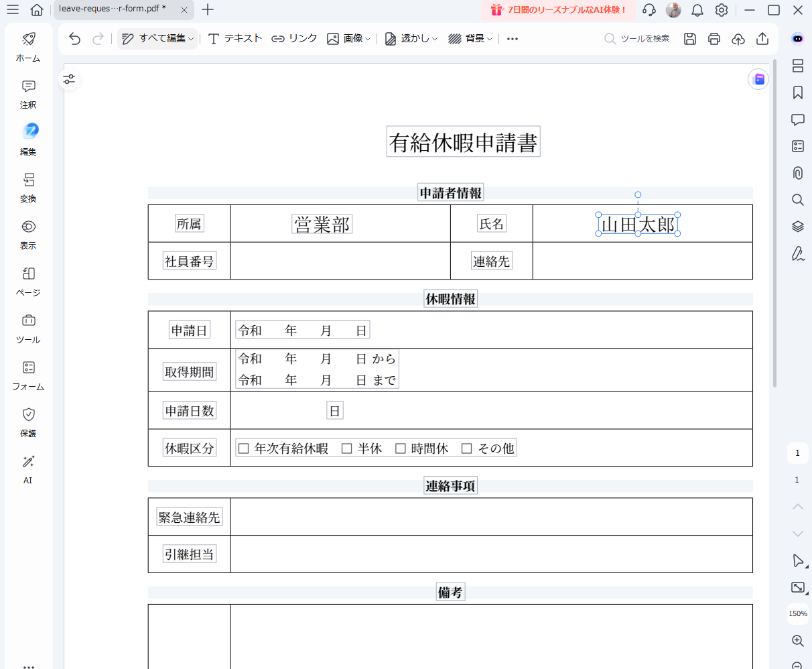812x669 pixels.
Task: Open a new tab with plus
Action: [208, 9]
